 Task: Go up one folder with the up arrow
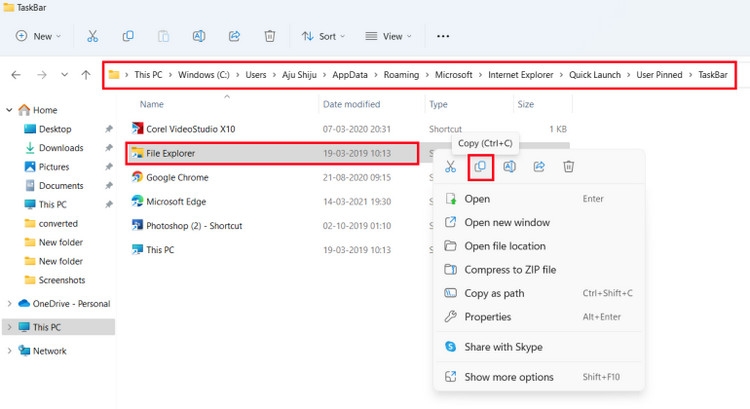pos(86,75)
